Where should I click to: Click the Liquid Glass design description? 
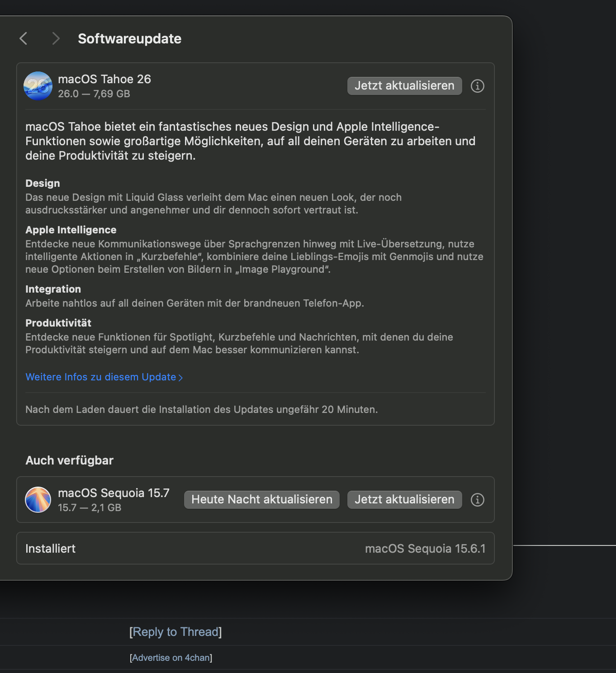213,204
